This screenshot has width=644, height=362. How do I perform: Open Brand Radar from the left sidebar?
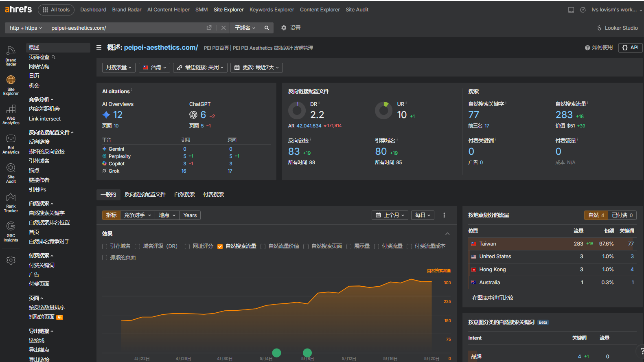(11, 56)
